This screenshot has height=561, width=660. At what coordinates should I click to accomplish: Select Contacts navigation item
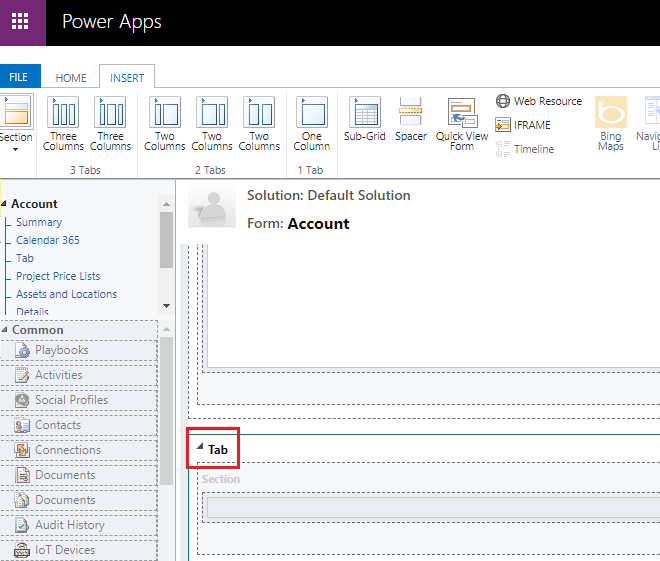tap(79, 425)
